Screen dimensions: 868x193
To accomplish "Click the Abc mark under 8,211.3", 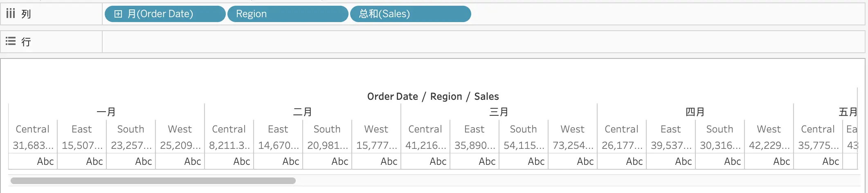I will coord(242,162).
